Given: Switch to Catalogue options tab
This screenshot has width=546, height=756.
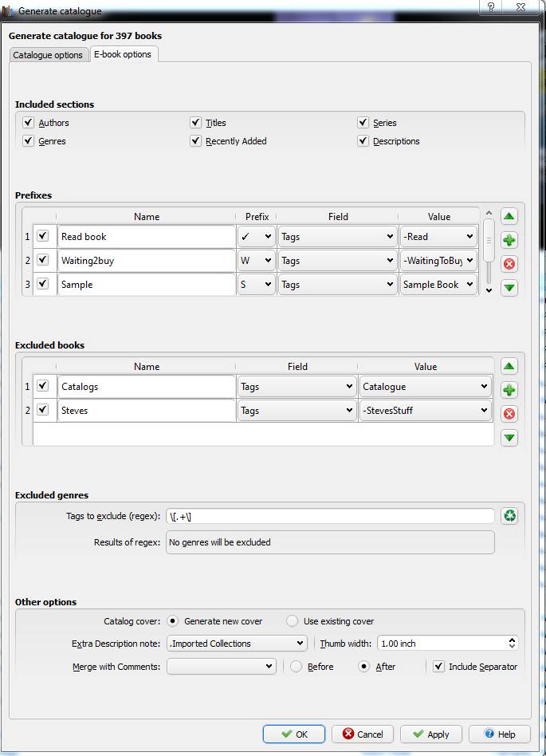Looking at the screenshot, I should [x=48, y=55].
